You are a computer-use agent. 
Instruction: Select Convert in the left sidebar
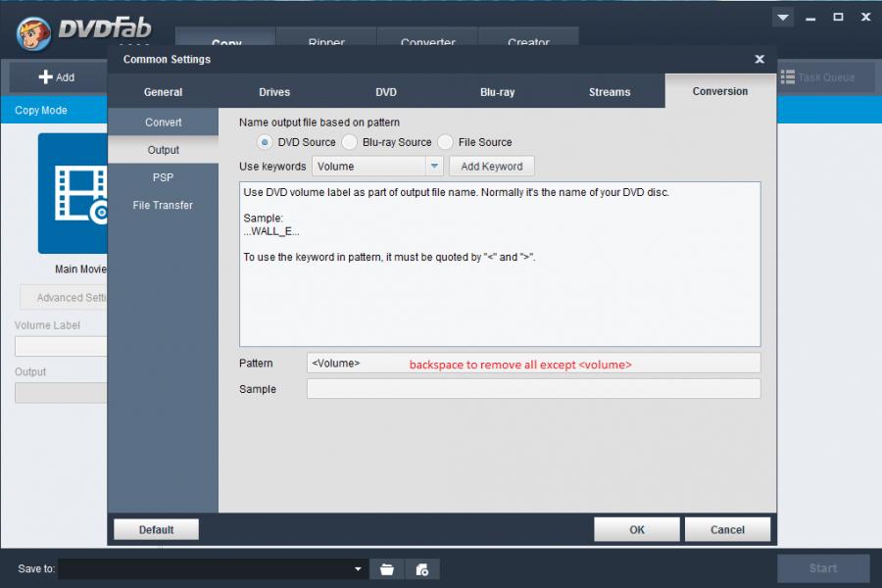click(x=164, y=122)
